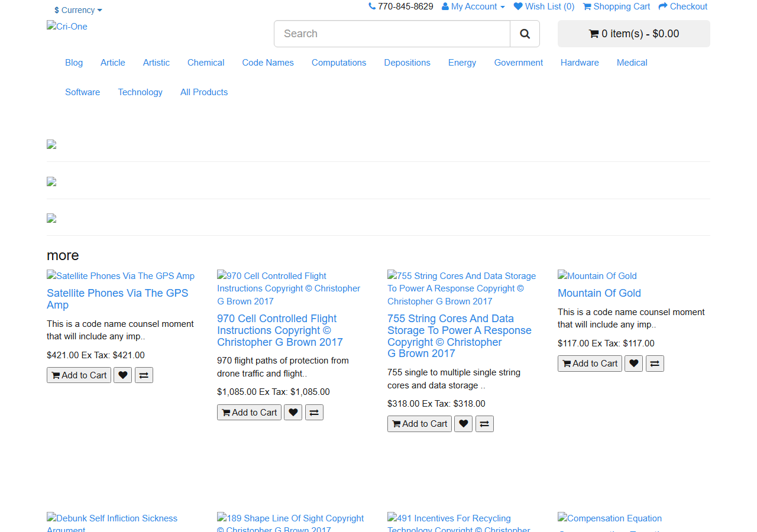Viewport: 757px width, 532px height.
Task: Open the third broken banner image
Action: [x=51, y=218]
